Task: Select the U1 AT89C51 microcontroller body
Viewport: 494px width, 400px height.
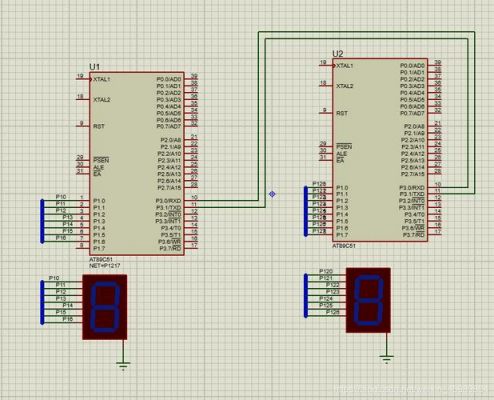Action: [x=137, y=164]
